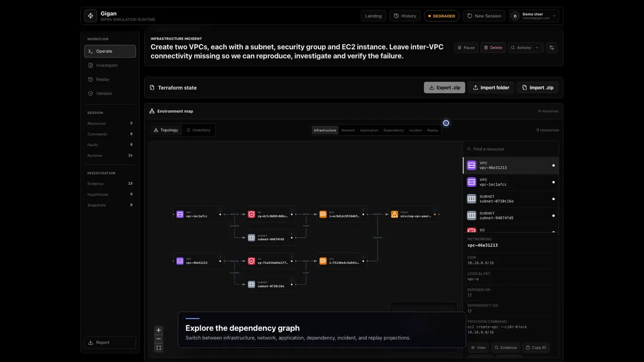Click the Validate shield icon
644x362 pixels.
[91, 93]
